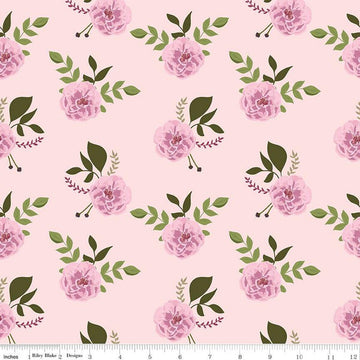
Task: Click the ruler number 8
Action: pos(240,357)
